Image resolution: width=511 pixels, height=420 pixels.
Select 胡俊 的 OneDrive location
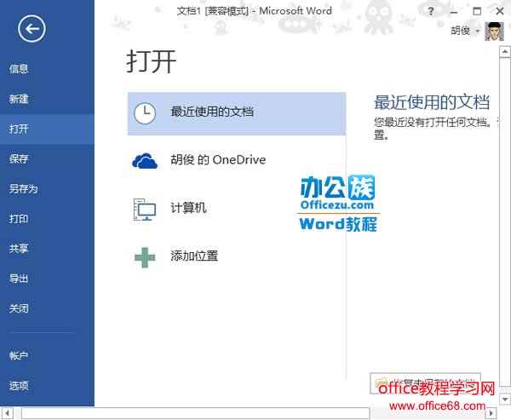click(x=237, y=160)
